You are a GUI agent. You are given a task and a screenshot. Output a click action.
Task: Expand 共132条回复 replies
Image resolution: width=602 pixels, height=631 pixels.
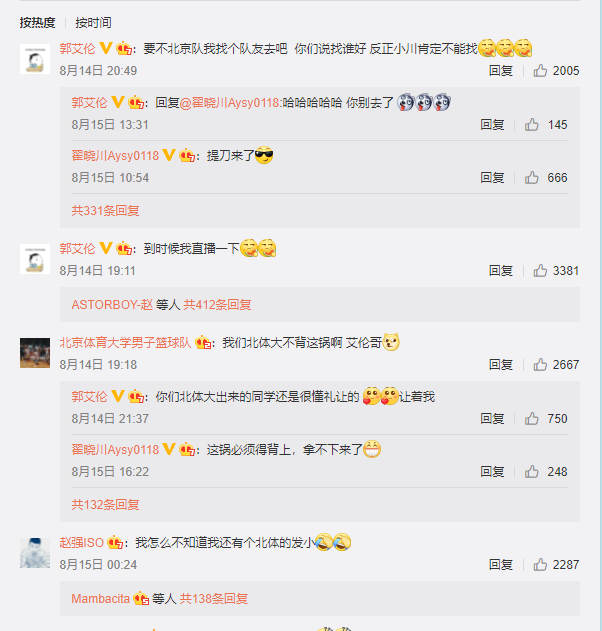click(x=105, y=504)
